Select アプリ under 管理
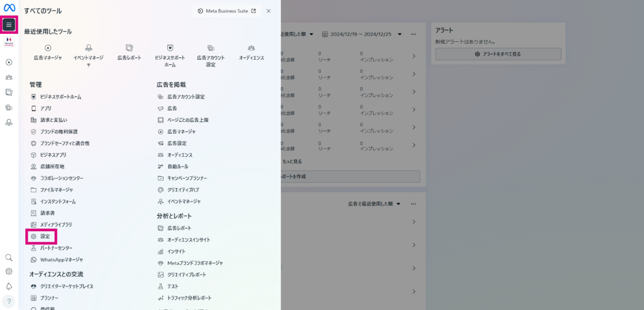644x310 pixels. 41,108
